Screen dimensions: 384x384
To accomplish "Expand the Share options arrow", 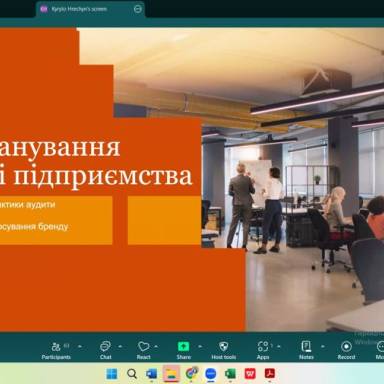I will [x=200, y=347].
